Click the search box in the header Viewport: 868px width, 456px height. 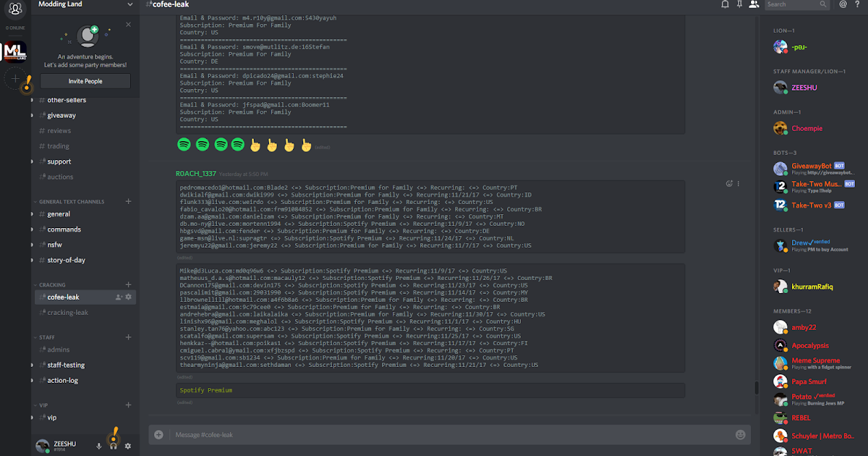click(797, 4)
